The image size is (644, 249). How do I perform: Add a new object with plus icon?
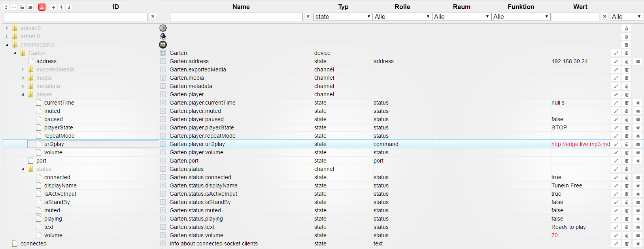53,7
